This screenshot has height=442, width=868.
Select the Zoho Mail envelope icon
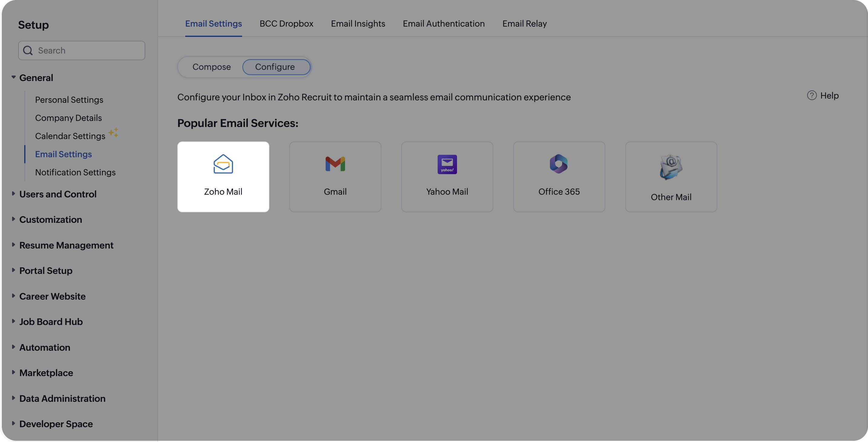(x=223, y=164)
